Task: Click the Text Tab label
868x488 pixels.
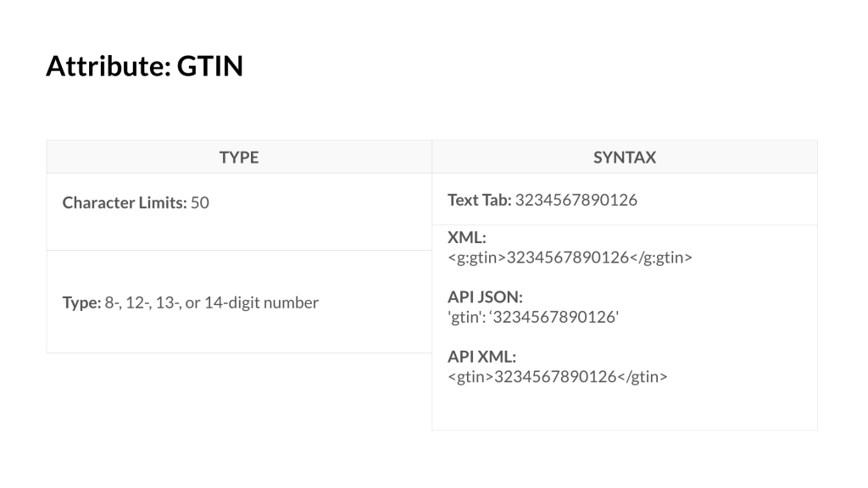Action: click(x=480, y=200)
